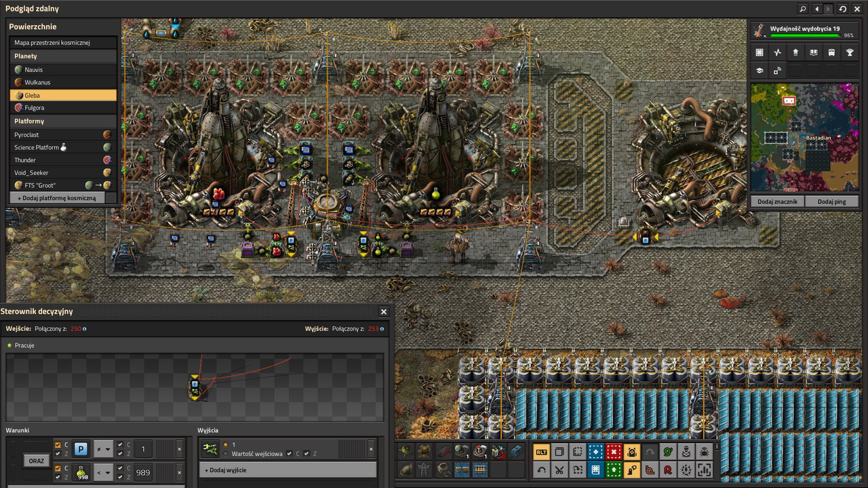Select the Nauvis planet
The width and height of the screenshot is (868, 488).
pyautogui.click(x=63, y=69)
